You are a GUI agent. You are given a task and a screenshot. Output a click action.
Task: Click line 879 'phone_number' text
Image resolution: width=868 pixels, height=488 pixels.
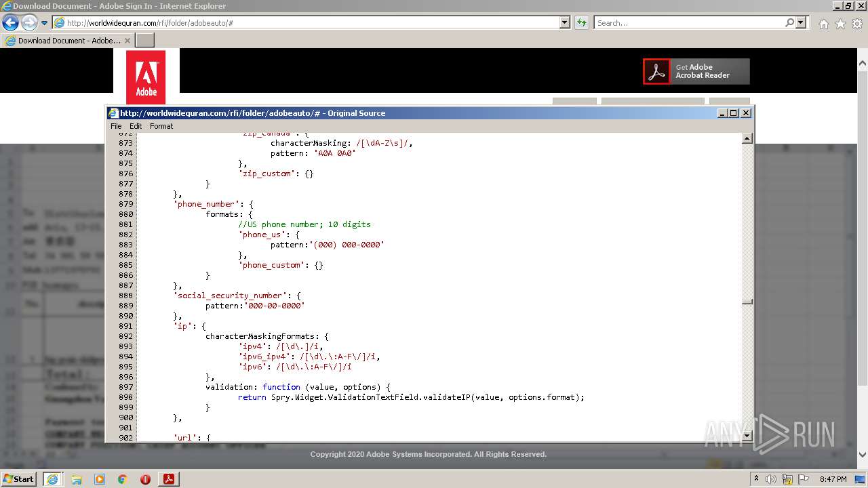point(214,204)
